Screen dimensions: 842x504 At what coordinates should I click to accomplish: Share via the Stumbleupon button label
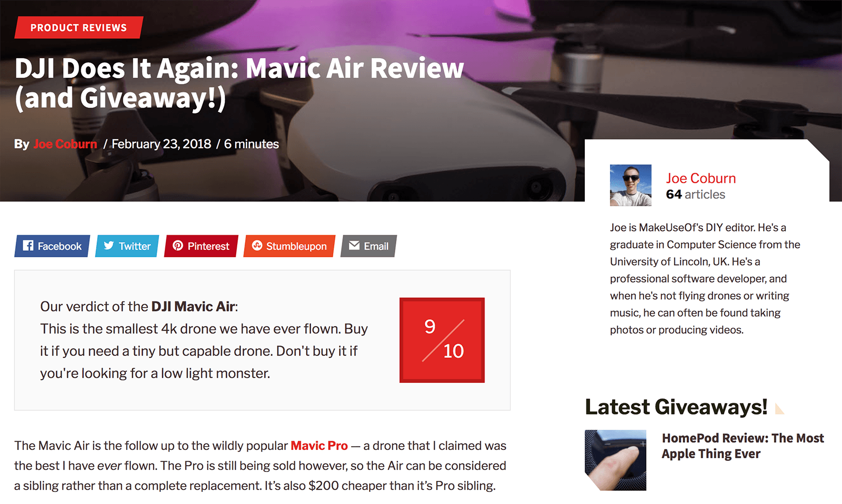click(x=296, y=246)
